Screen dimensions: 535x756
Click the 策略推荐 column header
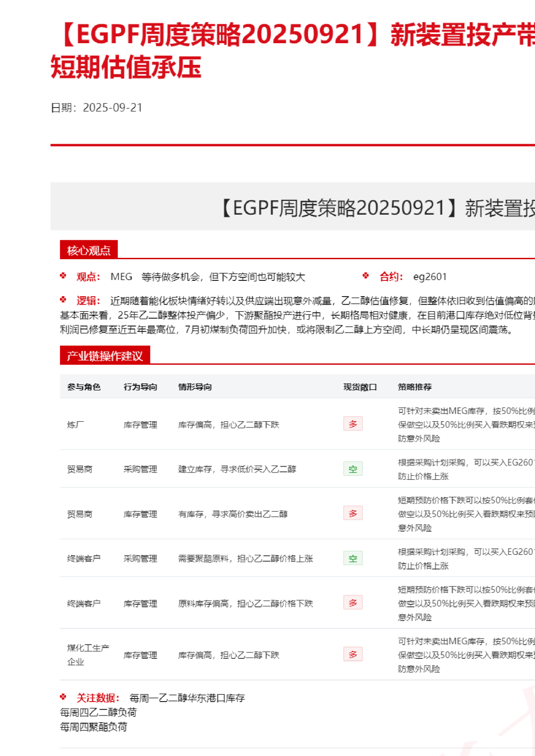click(415, 387)
